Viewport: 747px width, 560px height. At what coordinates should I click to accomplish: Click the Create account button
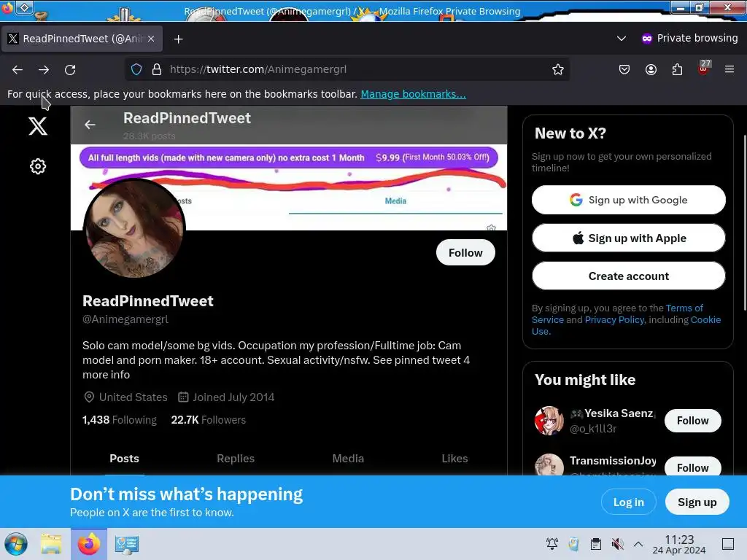628,276
